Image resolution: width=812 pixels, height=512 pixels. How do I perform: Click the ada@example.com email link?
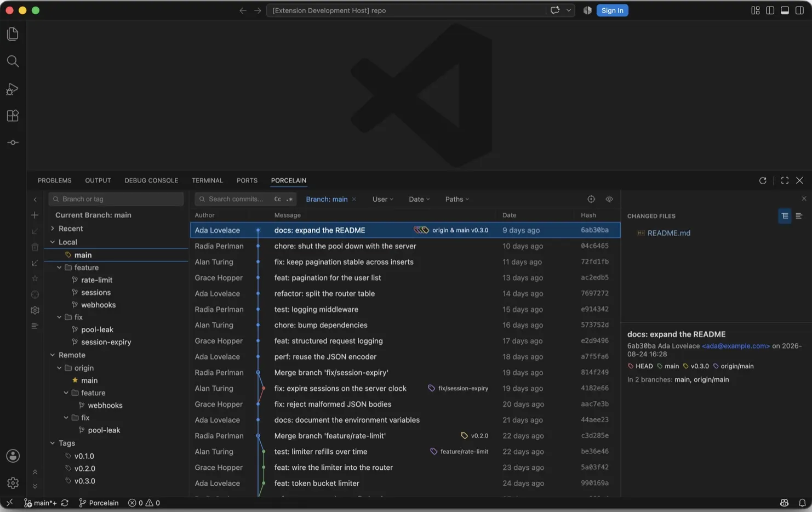[x=736, y=346]
